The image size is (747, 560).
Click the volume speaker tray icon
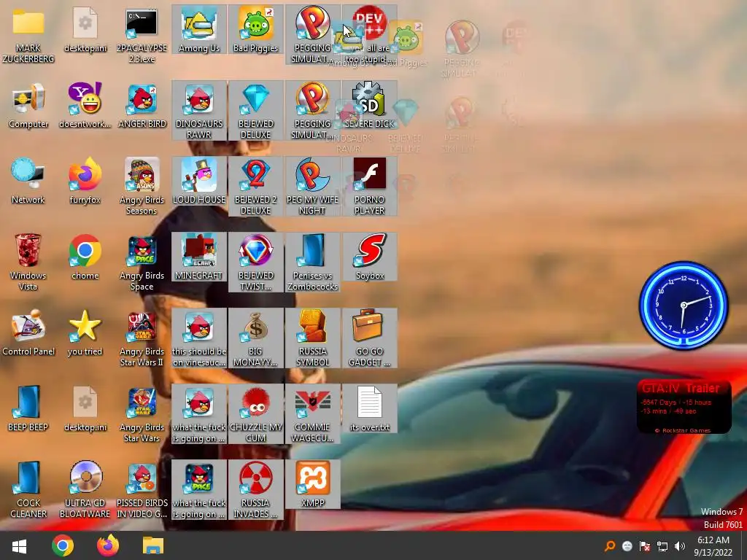coord(680,545)
